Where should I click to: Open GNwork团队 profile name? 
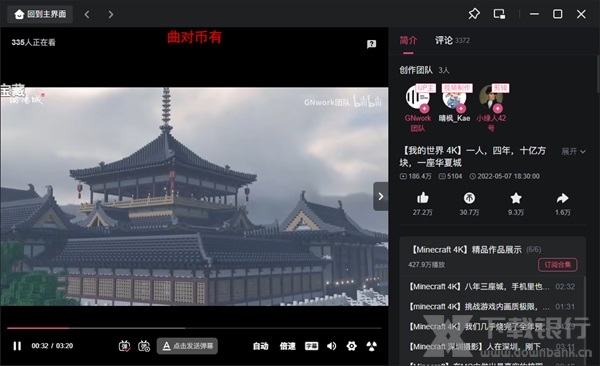pyautogui.click(x=418, y=123)
